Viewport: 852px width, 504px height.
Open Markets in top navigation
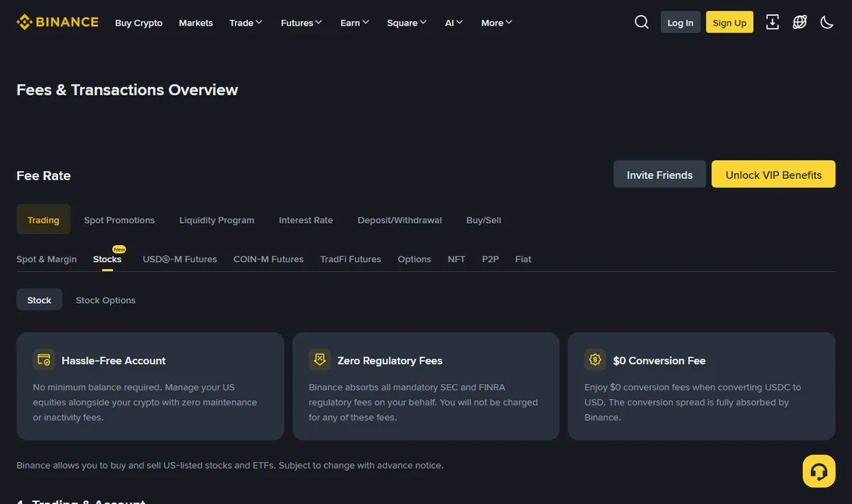(196, 23)
